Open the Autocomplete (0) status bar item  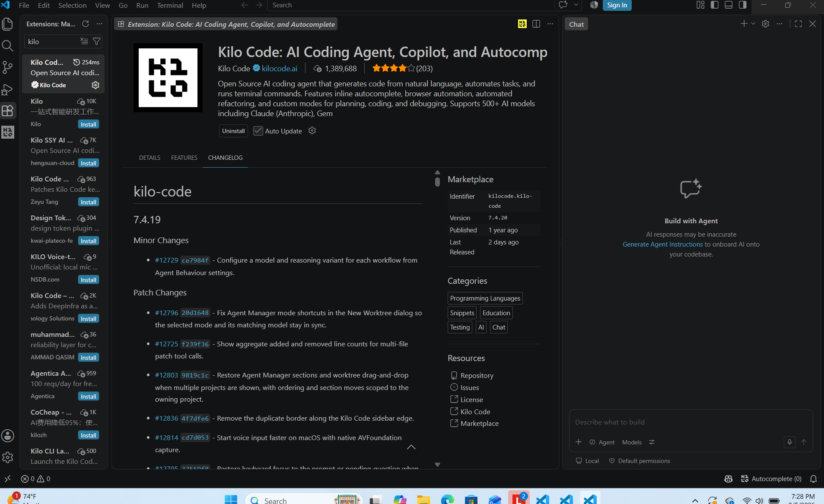click(x=771, y=479)
